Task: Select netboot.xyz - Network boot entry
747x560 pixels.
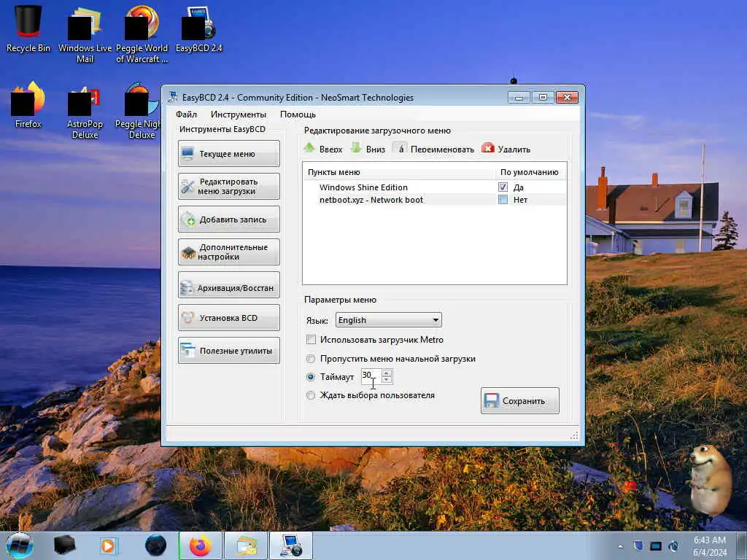Action: [x=371, y=200]
